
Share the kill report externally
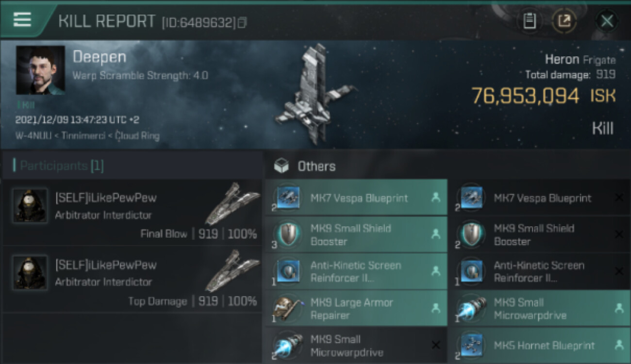coord(565,21)
